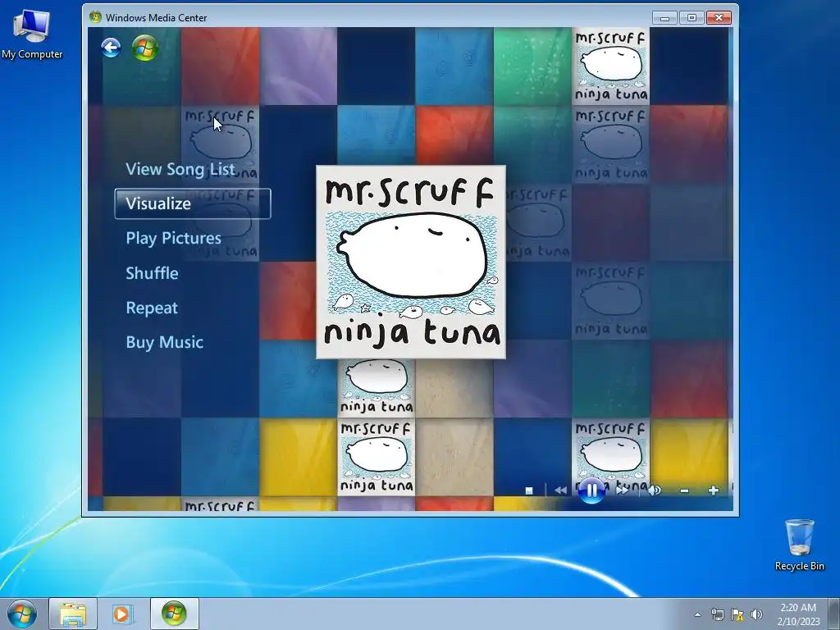Viewport: 840px width, 630px height.
Task: Go back with the blue arrow button
Action: point(111,48)
